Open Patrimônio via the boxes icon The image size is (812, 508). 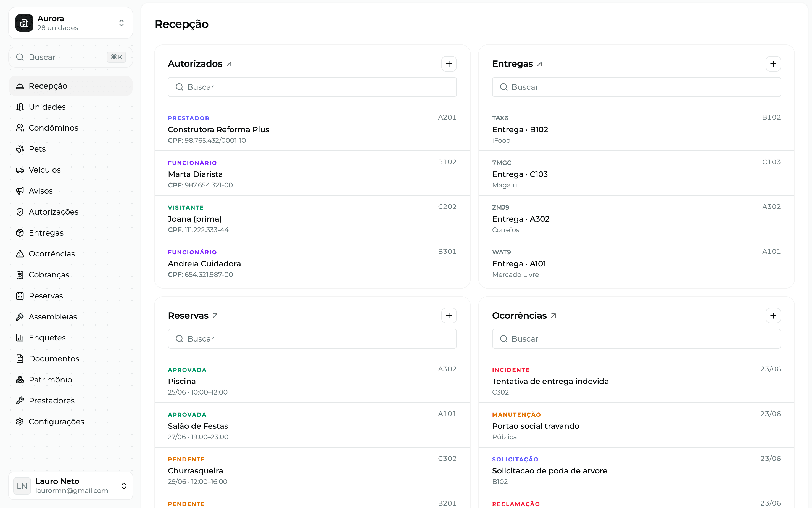coord(20,380)
